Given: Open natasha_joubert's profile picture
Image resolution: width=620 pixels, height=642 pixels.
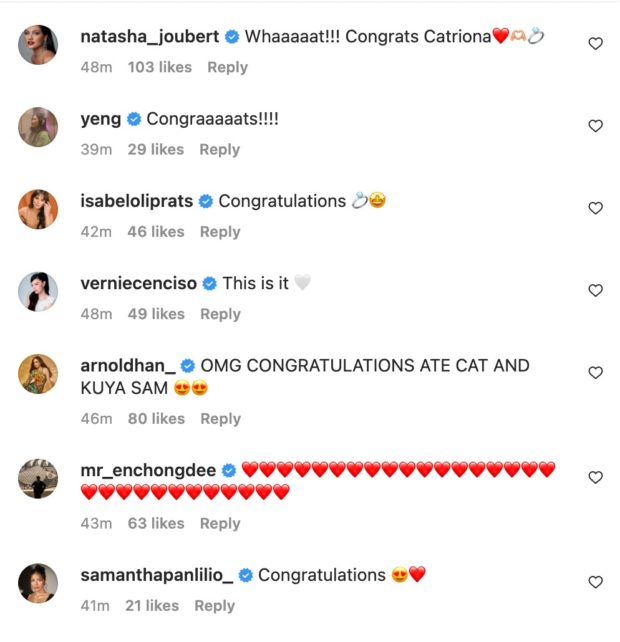Looking at the screenshot, I should [38, 45].
